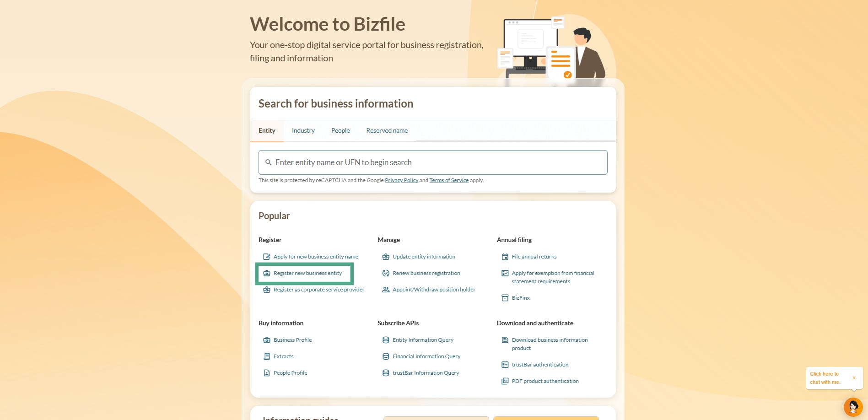Dismiss the chat invitation popup

coord(854,377)
